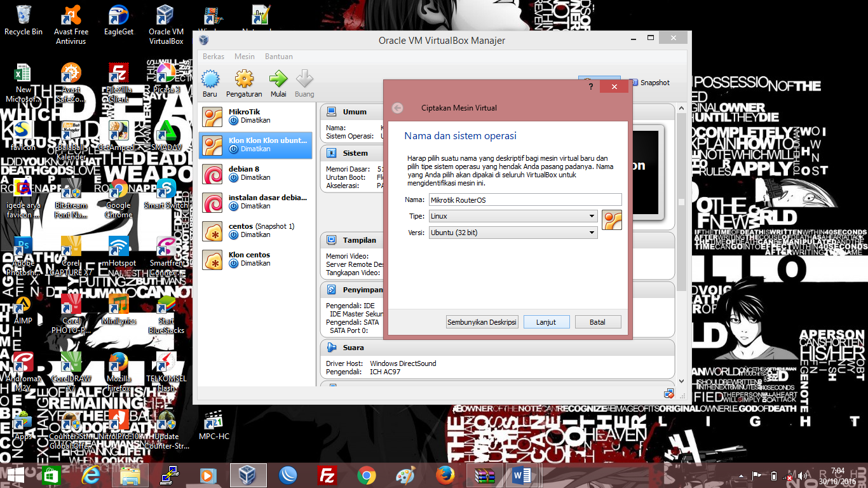
Task: Switch to VirtualBox in the taskbar
Action: pyautogui.click(x=248, y=475)
